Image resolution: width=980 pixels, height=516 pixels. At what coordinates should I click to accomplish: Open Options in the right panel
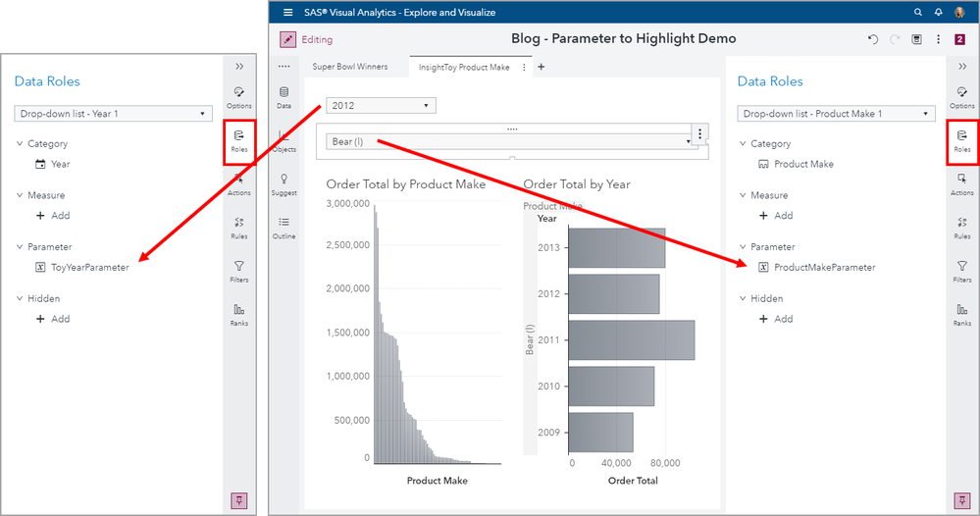[962, 98]
